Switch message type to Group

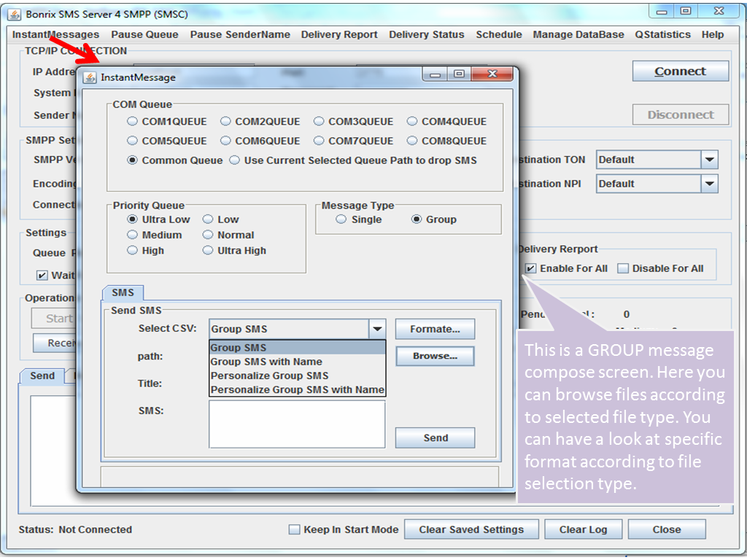click(417, 219)
